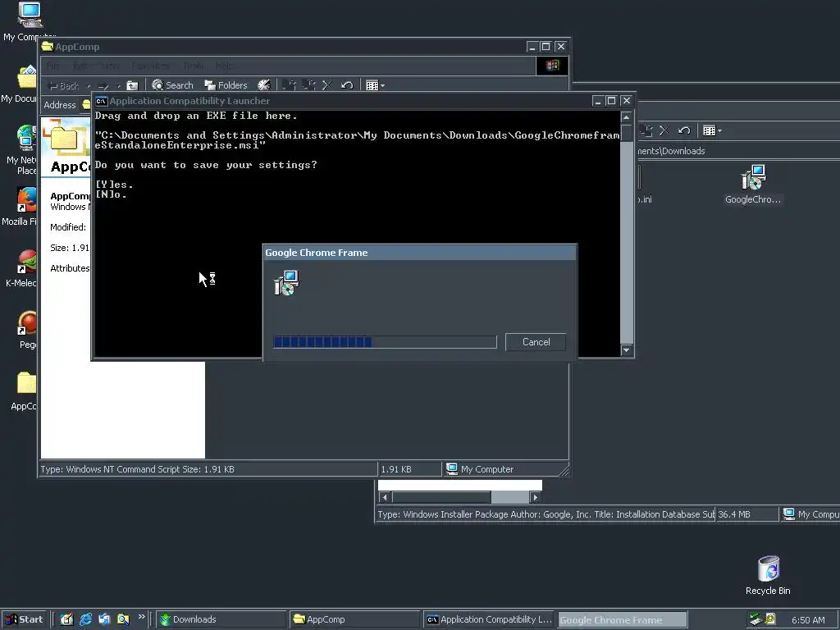Image resolution: width=840 pixels, height=630 pixels.
Task: Open Favorites menu in AppComp window
Action: coord(150,66)
